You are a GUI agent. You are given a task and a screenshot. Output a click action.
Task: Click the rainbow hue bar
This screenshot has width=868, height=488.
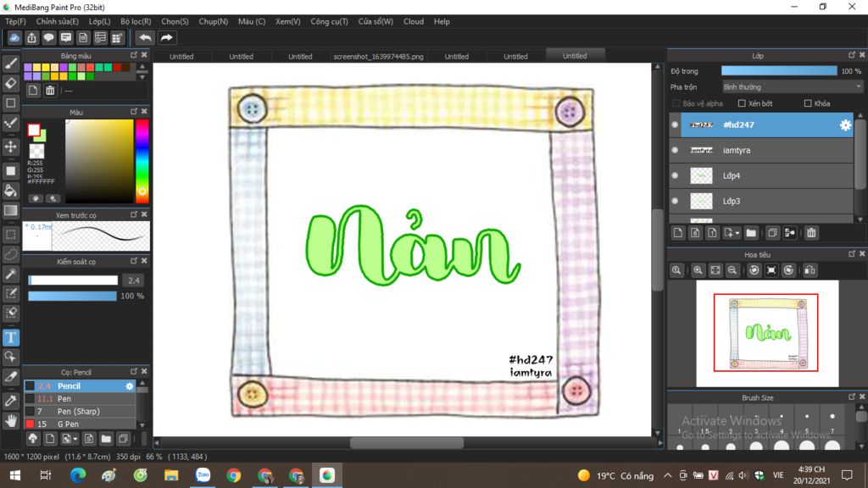[x=142, y=161]
